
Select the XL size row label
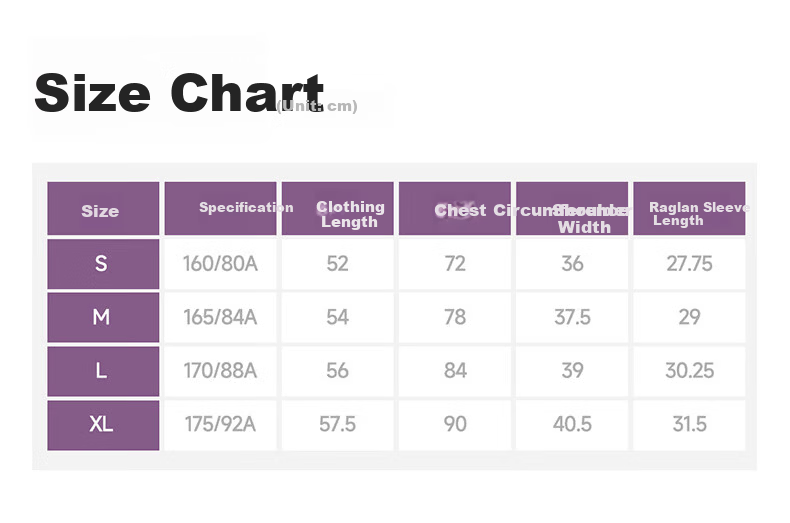pos(103,425)
